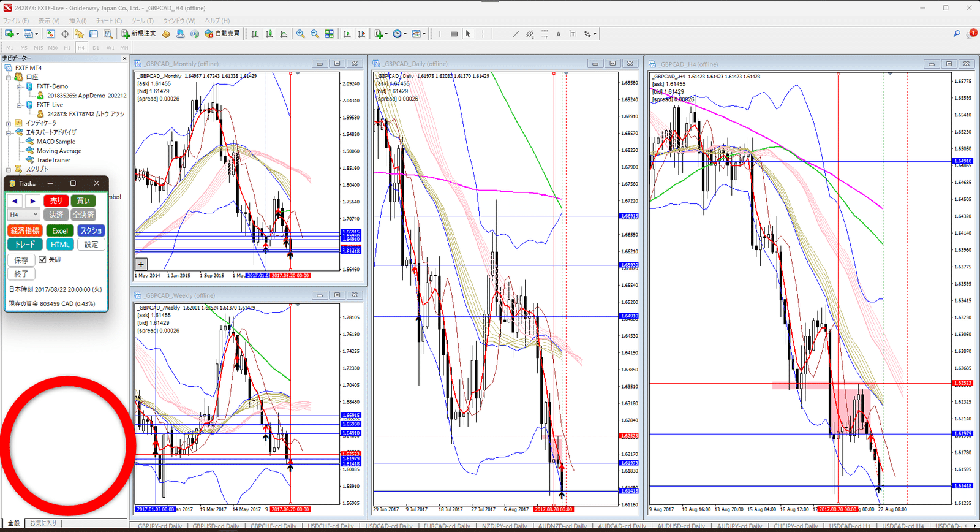The width and height of the screenshot is (980, 532).
Task: Toggle the Navigator star-folder icon
Action: tap(79, 34)
